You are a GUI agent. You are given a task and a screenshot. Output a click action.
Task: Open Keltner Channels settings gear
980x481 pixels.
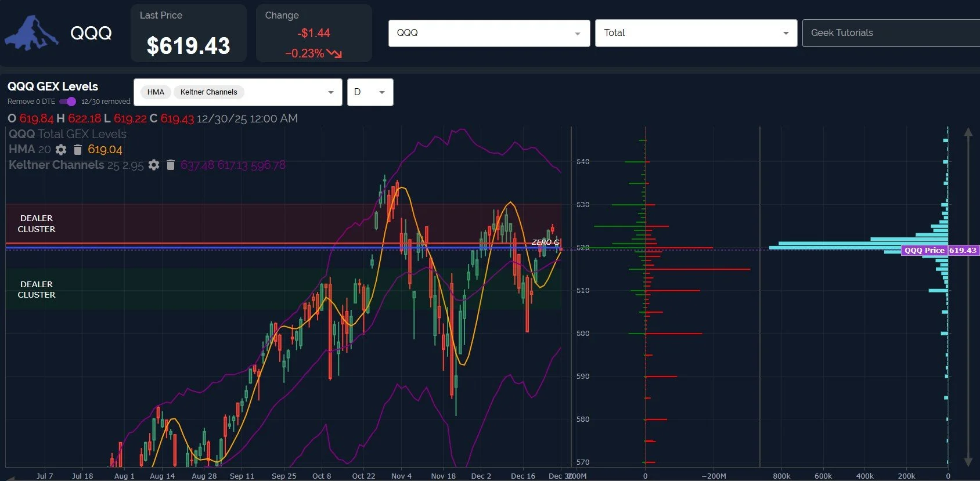tap(154, 165)
